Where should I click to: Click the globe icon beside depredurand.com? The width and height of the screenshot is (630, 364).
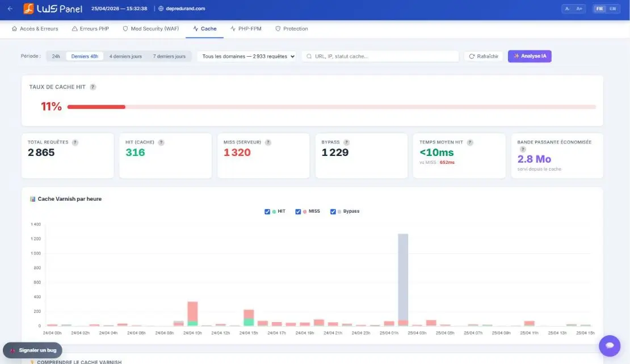(161, 9)
